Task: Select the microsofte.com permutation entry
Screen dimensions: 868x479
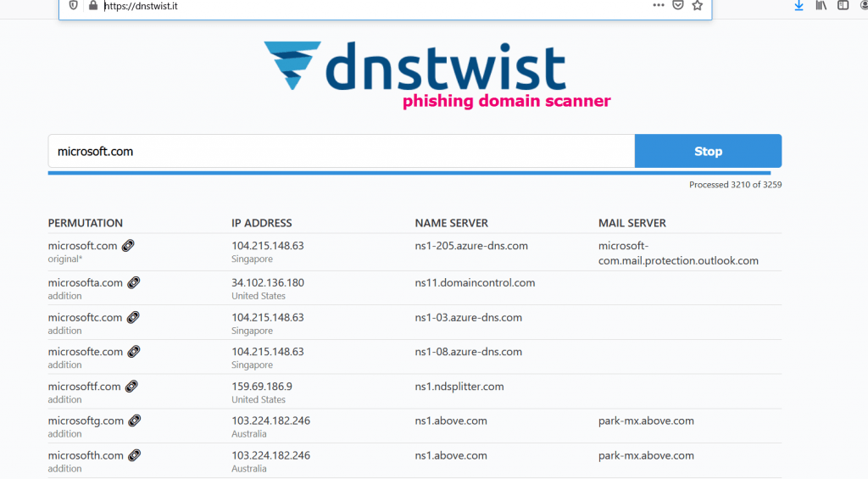Action: pyautogui.click(x=86, y=352)
